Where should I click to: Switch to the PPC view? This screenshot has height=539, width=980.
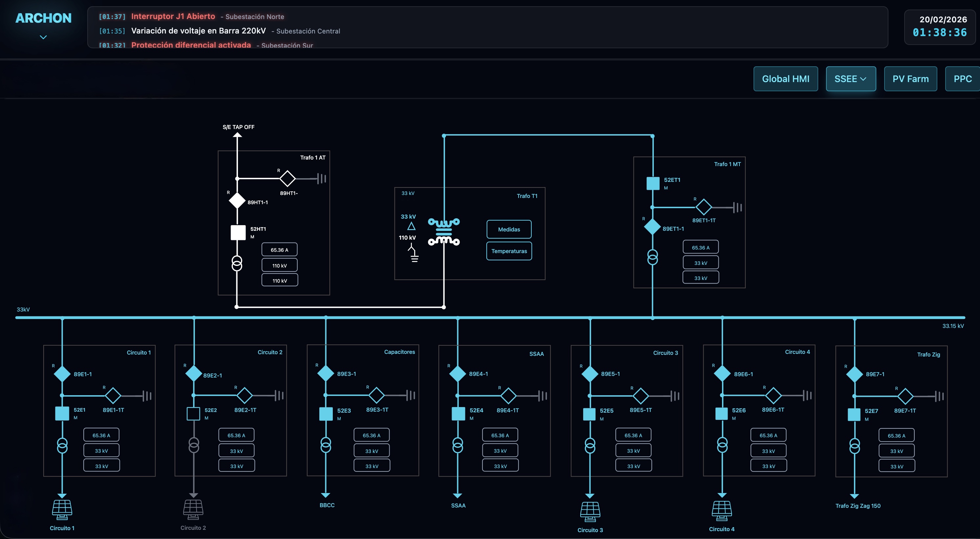click(x=963, y=79)
